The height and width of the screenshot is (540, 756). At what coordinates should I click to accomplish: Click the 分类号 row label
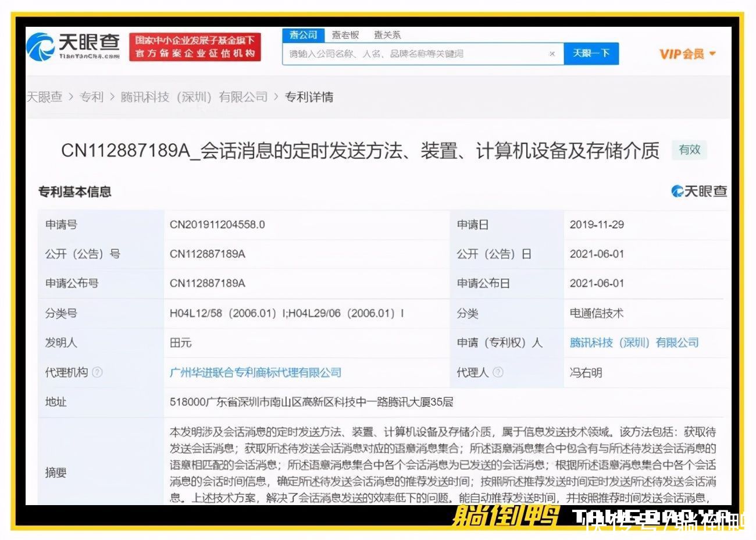coord(61,313)
